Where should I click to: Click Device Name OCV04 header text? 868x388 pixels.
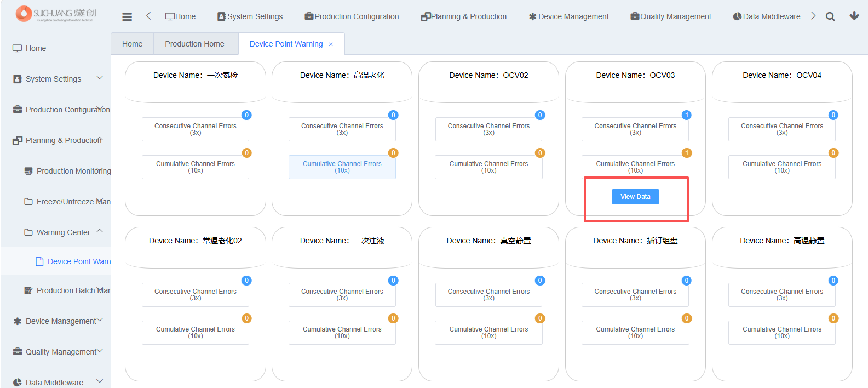pyautogui.click(x=782, y=75)
